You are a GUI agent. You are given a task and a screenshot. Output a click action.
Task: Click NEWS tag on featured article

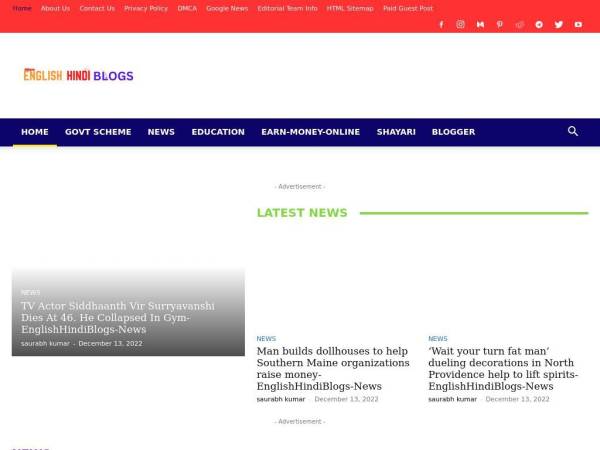31,292
